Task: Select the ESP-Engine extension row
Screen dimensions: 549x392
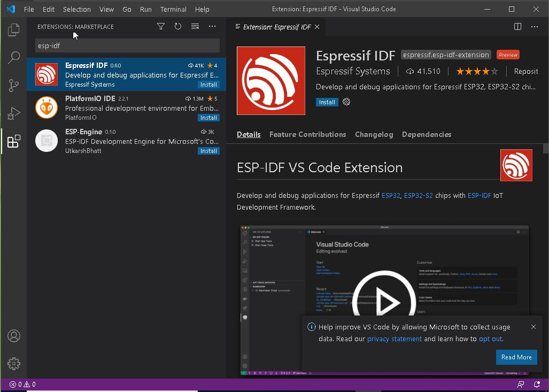Action: click(126, 141)
